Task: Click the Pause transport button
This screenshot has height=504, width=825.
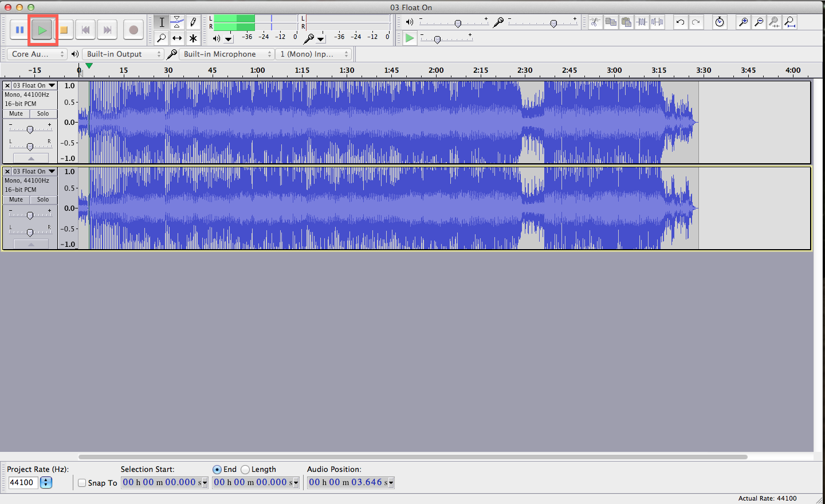Action: 19,30
